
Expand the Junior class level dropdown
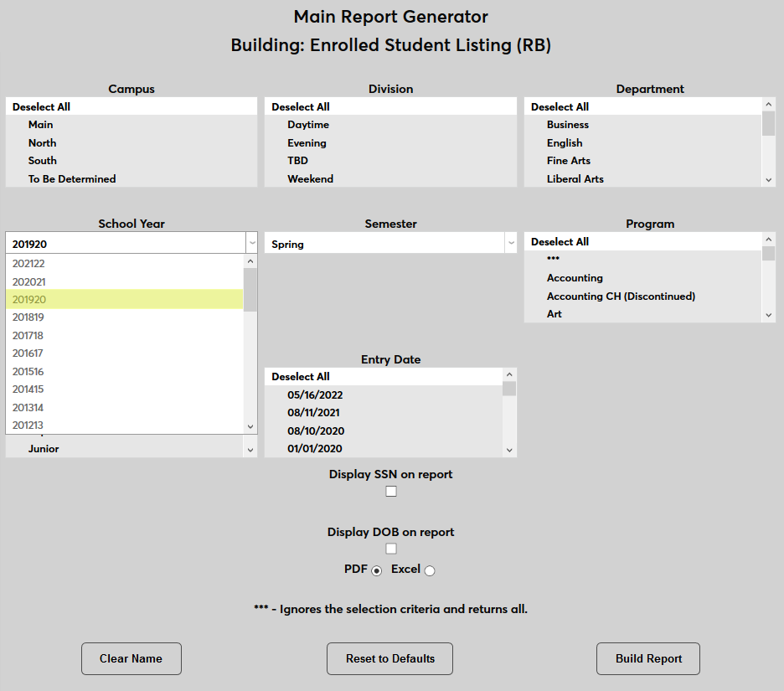pyautogui.click(x=250, y=449)
